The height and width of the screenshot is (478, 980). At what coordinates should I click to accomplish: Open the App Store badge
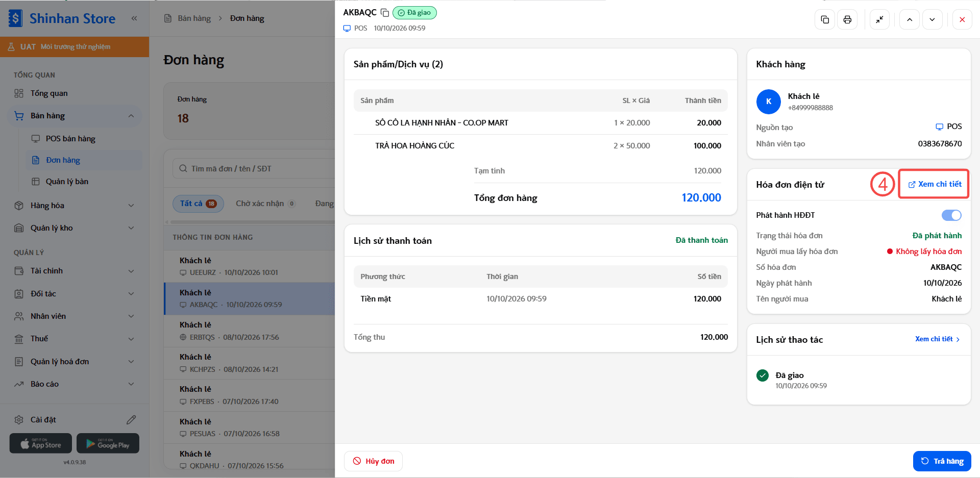tap(40, 443)
